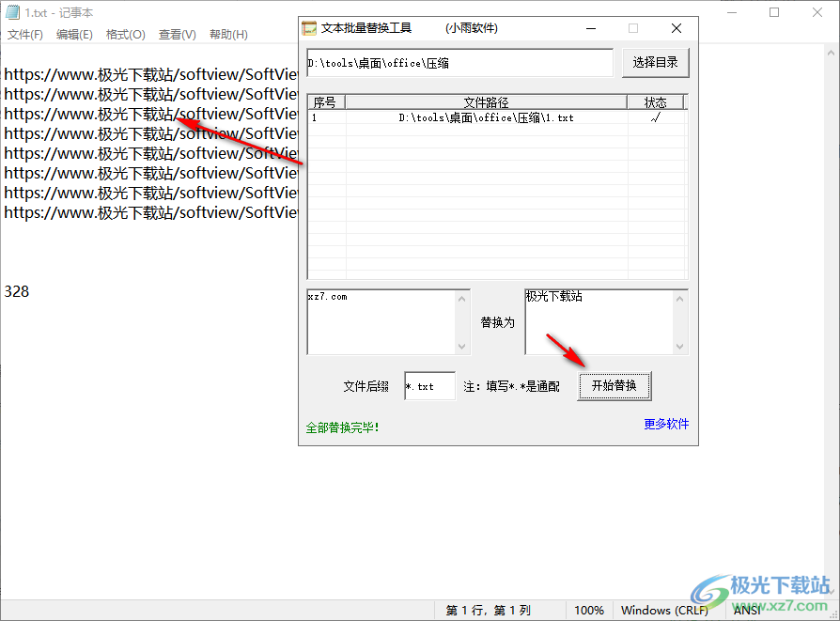Image resolution: width=840 pixels, height=621 pixels.
Task: Close the Notepad window
Action: click(x=817, y=12)
